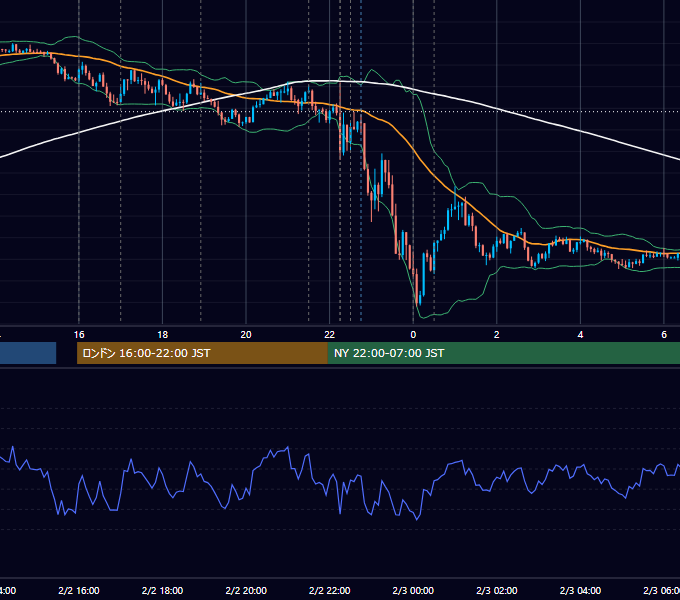Click the 2 hour label on price chart axis
The image size is (680, 600).
click(x=497, y=335)
